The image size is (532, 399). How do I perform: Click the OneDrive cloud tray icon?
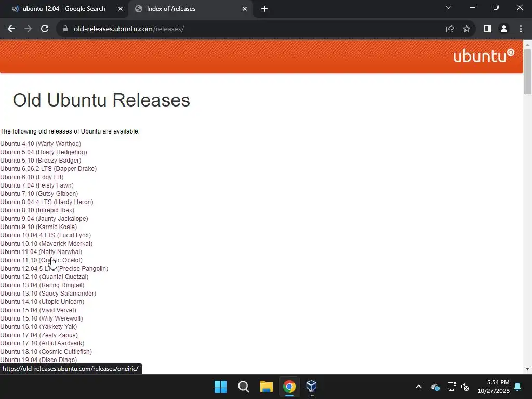pos(435,387)
